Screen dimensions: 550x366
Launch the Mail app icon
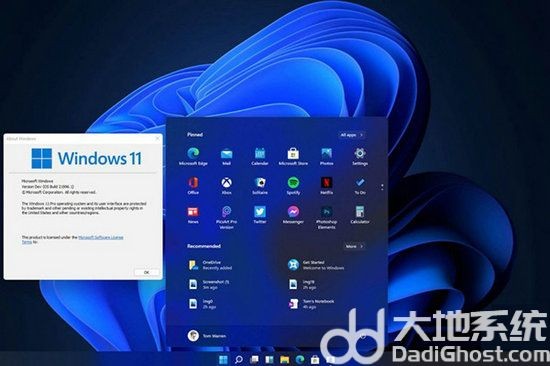(226, 156)
